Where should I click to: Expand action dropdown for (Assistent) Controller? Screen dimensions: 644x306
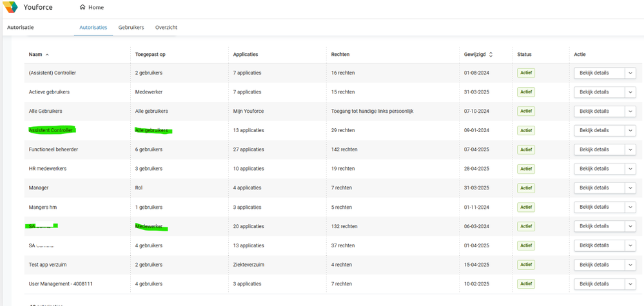(630, 73)
